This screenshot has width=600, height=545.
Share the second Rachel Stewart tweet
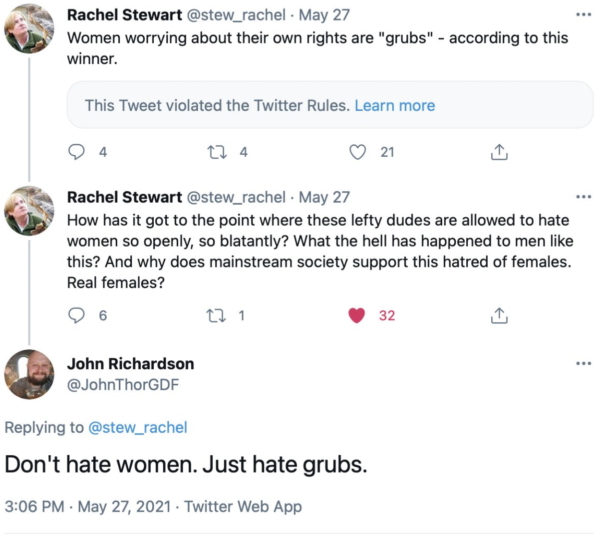[497, 315]
